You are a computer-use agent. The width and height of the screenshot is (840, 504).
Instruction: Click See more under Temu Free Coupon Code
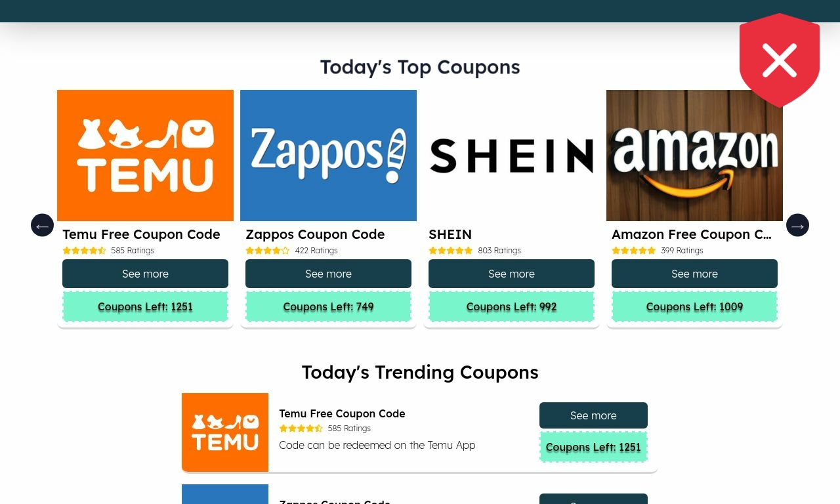(145, 274)
